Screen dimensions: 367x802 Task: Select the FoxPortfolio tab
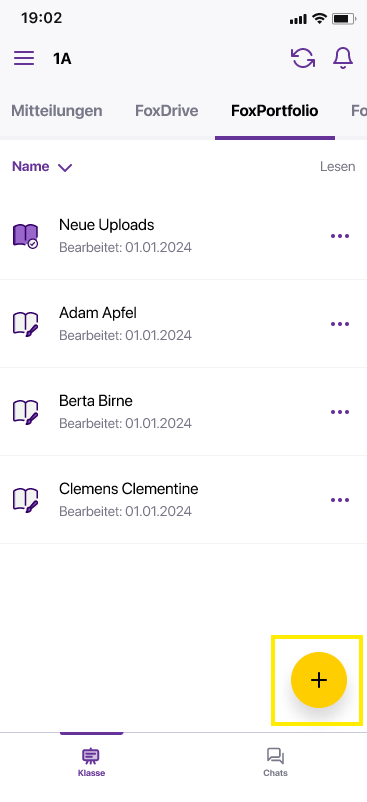tap(274, 110)
